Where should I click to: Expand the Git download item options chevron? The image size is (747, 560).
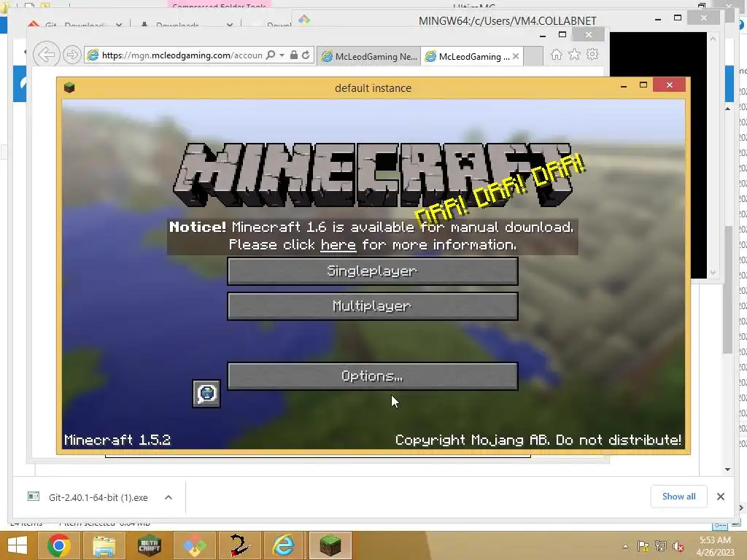tap(169, 497)
